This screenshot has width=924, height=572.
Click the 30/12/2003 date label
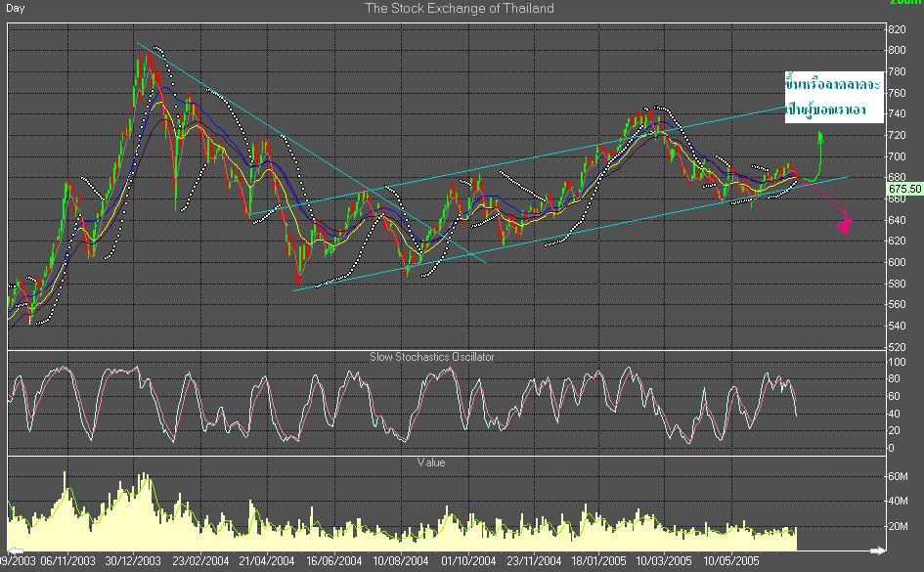(133, 561)
